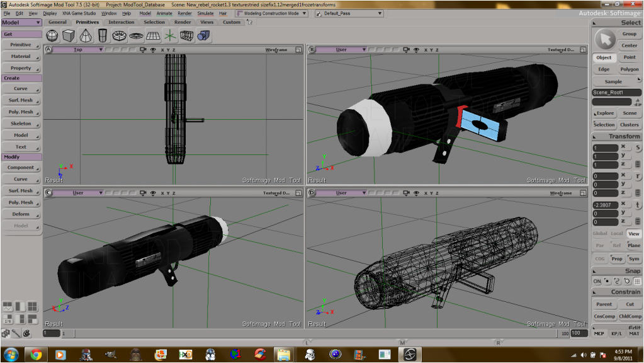This screenshot has width=644, height=363.
Task: Click the Windows Start button
Action: (11, 354)
